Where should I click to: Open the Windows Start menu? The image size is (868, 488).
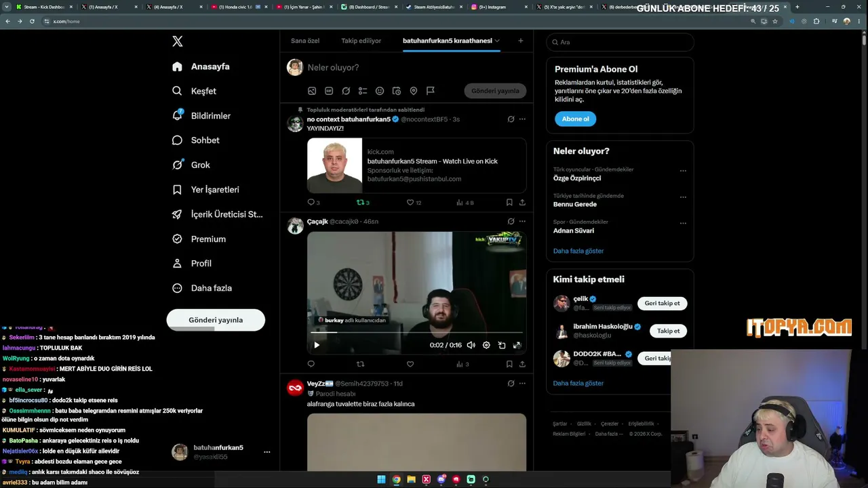coord(381,480)
